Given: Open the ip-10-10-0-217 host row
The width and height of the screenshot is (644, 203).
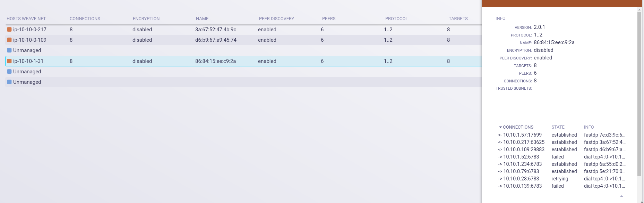Looking at the screenshot, I should point(30,30).
